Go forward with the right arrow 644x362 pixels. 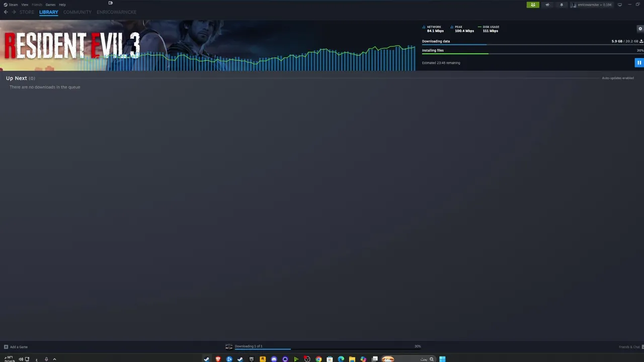[14, 12]
